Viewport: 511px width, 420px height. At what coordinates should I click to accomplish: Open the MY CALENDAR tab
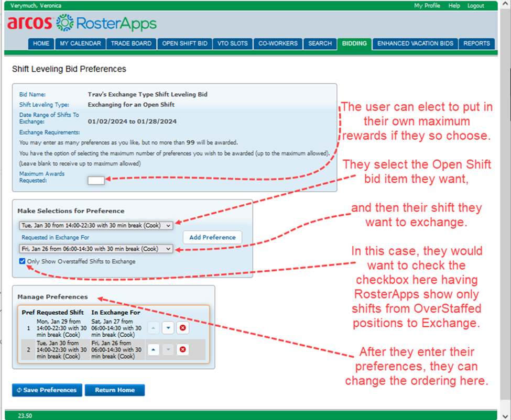click(81, 43)
